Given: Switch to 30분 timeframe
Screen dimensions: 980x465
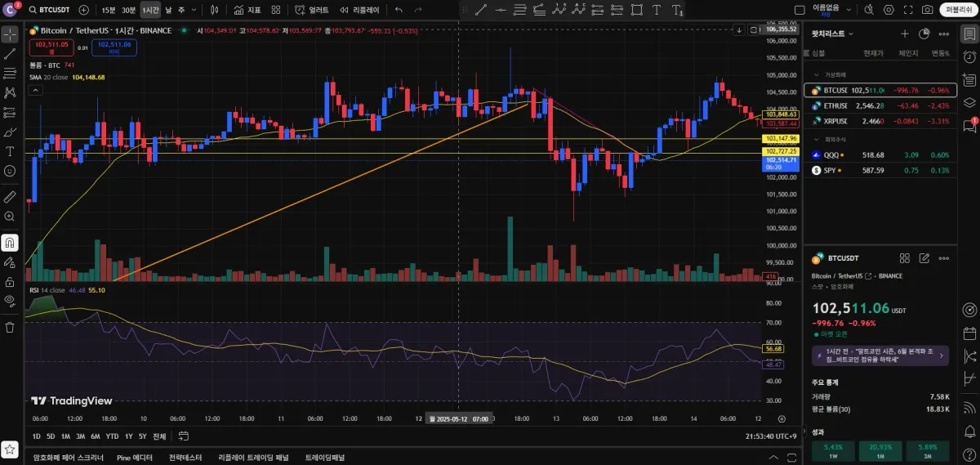Looking at the screenshot, I should coord(129,10).
